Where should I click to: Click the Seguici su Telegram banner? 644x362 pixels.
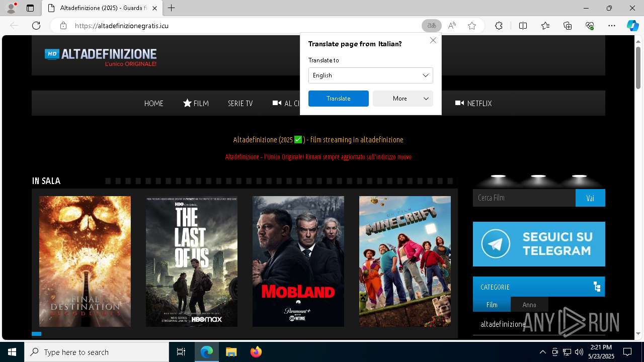tap(539, 244)
